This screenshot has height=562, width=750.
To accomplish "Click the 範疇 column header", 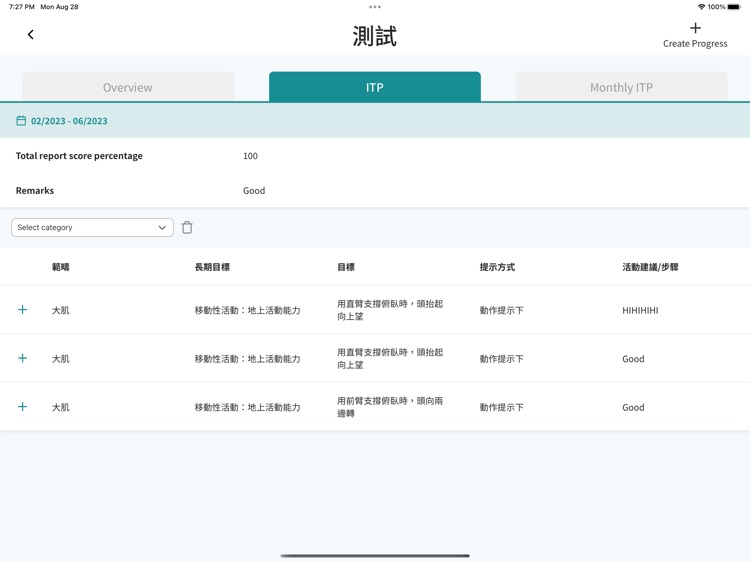I will click(x=61, y=267).
